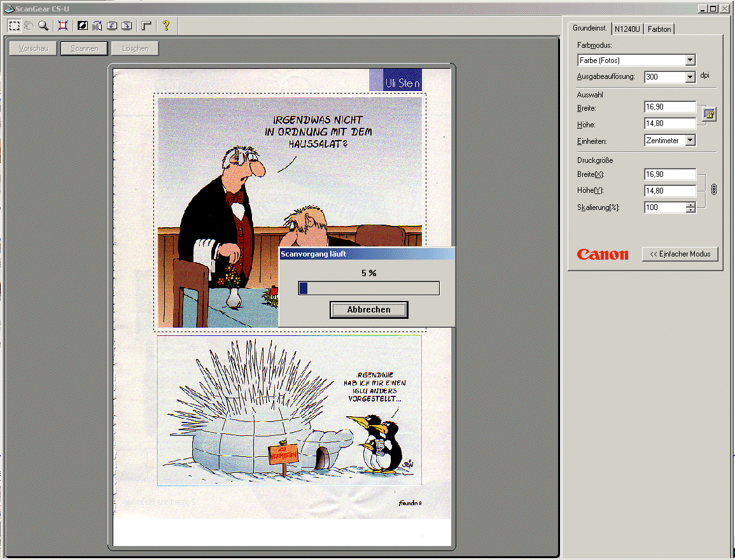The height and width of the screenshot is (560, 735).
Task: Click the Farbmodus label
Action: tap(594, 45)
